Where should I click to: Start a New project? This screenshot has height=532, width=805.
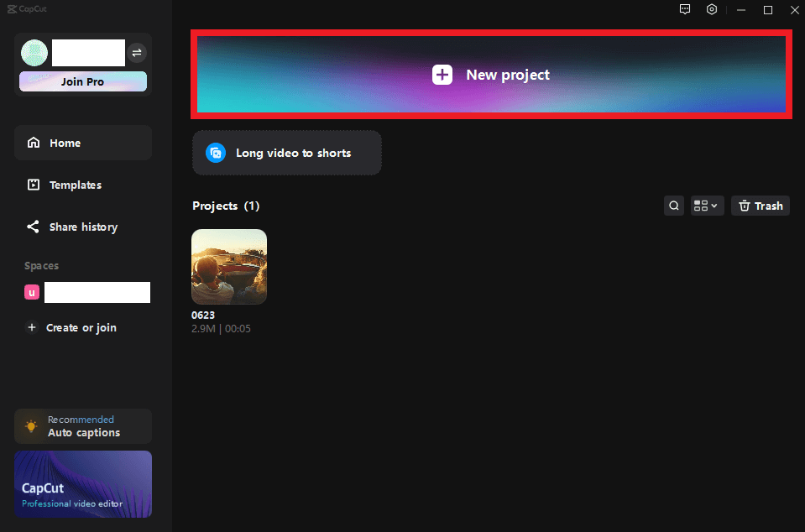(x=491, y=75)
